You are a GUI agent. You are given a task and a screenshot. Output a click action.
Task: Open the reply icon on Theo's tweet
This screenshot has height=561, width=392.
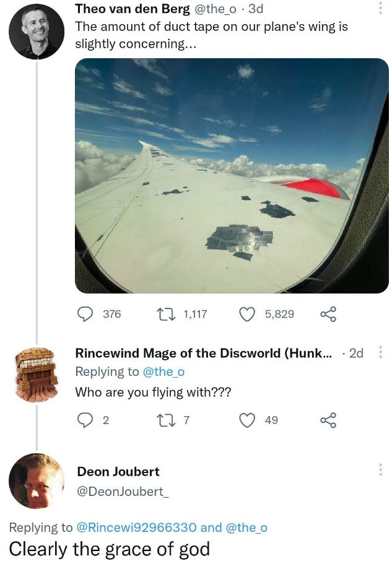pyautogui.click(x=84, y=314)
